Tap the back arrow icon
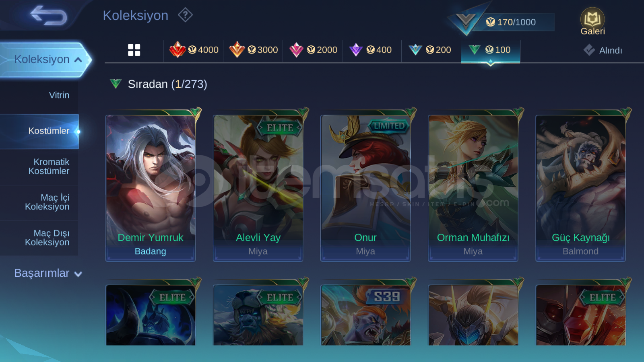 49,15
